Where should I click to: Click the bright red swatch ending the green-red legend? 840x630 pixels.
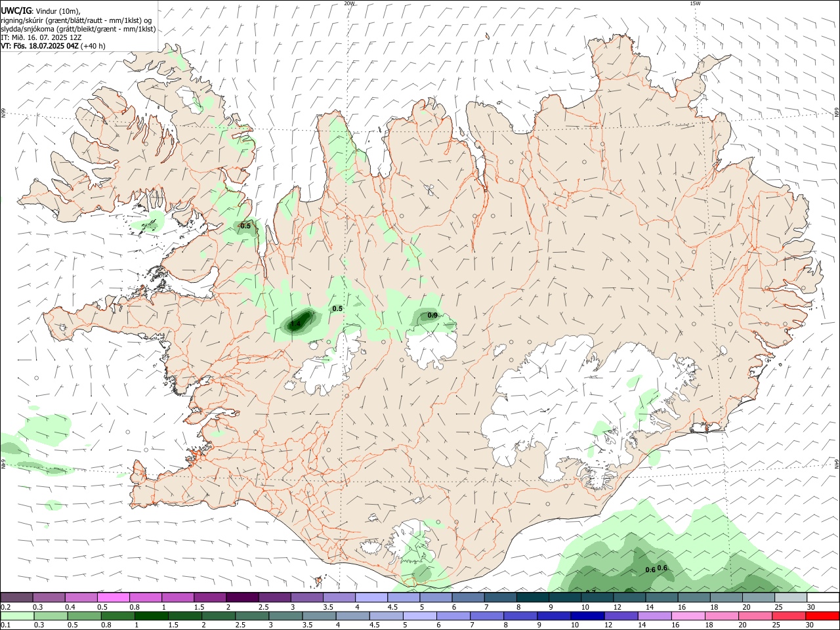click(x=823, y=616)
